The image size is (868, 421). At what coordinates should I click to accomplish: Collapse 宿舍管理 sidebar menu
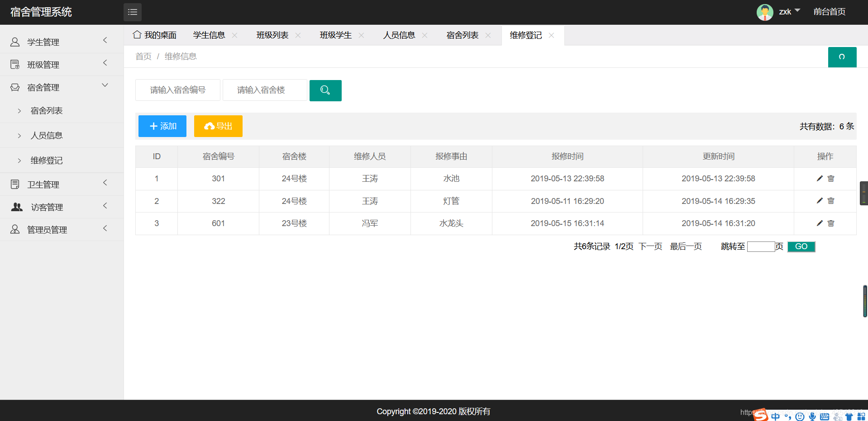[x=62, y=87]
